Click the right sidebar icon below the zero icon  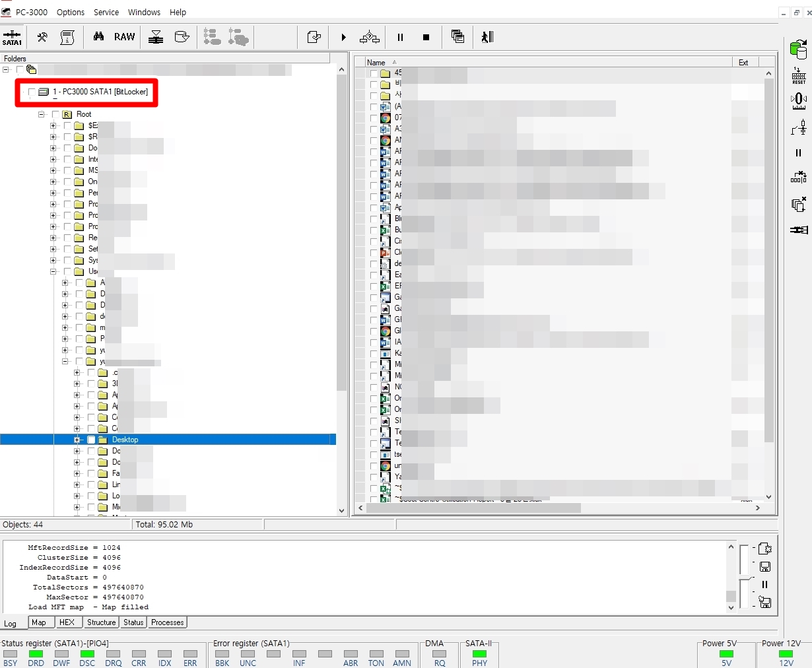point(799,127)
